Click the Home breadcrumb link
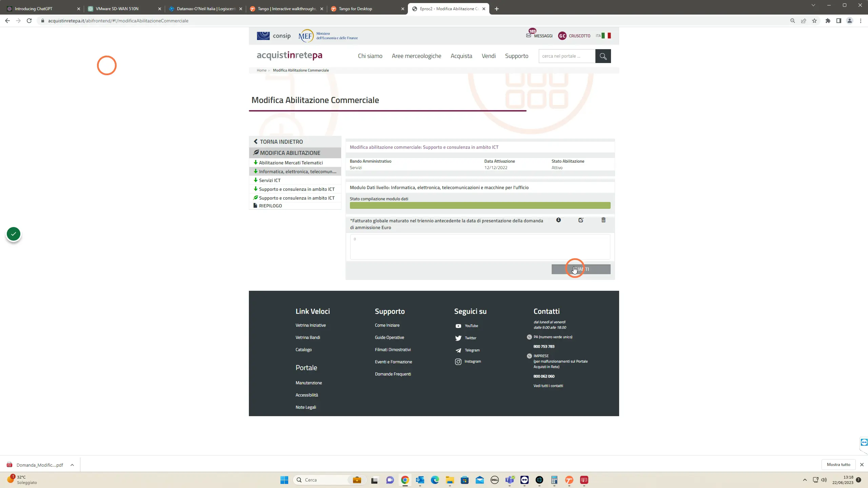 point(261,70)
